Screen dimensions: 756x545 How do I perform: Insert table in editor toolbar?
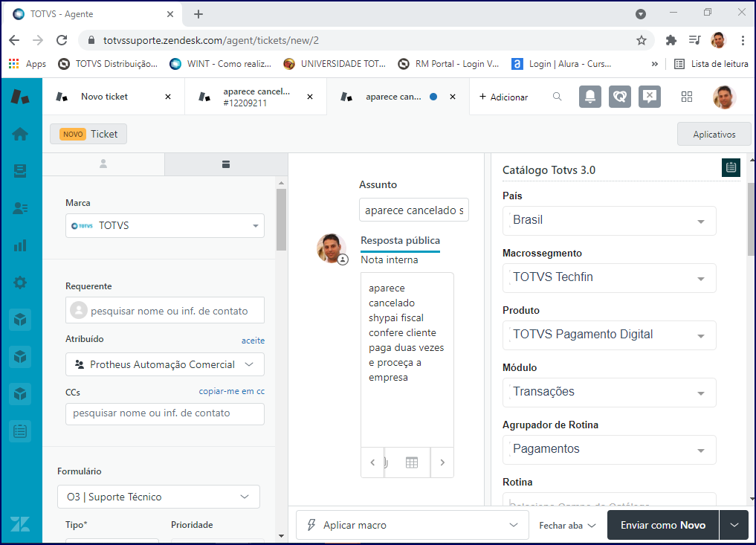[412, 462]
